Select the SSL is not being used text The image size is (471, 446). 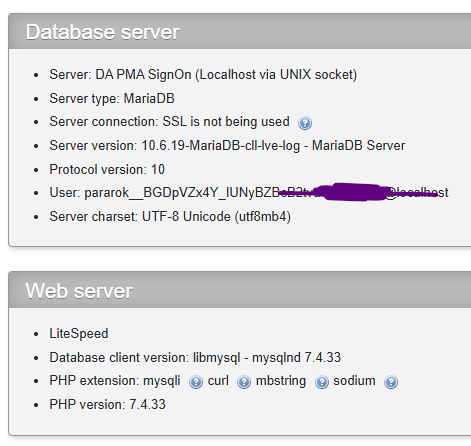coord(226,122)
